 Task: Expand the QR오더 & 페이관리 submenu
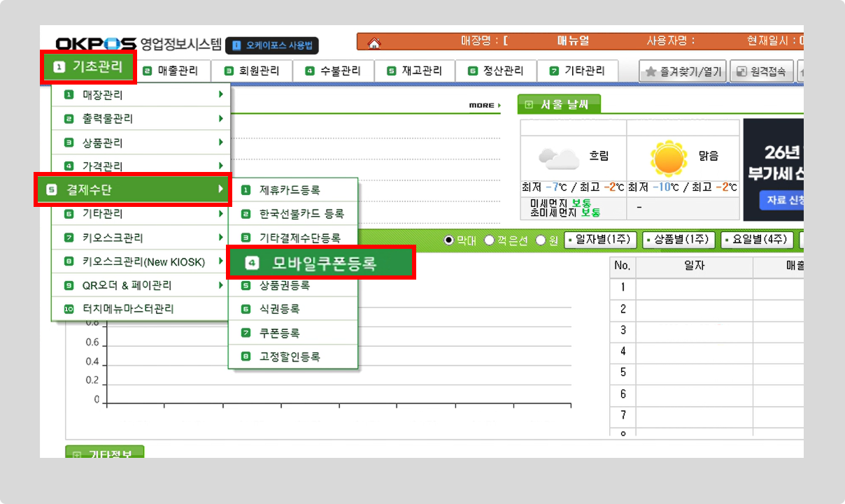[x=140, y=285]
